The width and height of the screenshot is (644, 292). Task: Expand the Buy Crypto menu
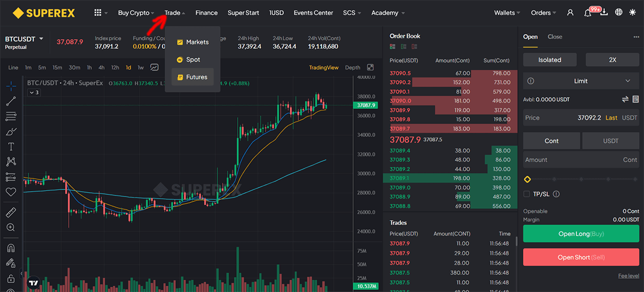pos(137,13)
